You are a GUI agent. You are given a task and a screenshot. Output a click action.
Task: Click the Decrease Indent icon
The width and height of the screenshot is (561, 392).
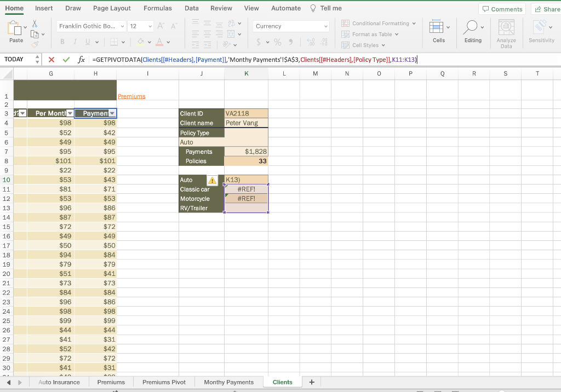click(x=196, y=45)
